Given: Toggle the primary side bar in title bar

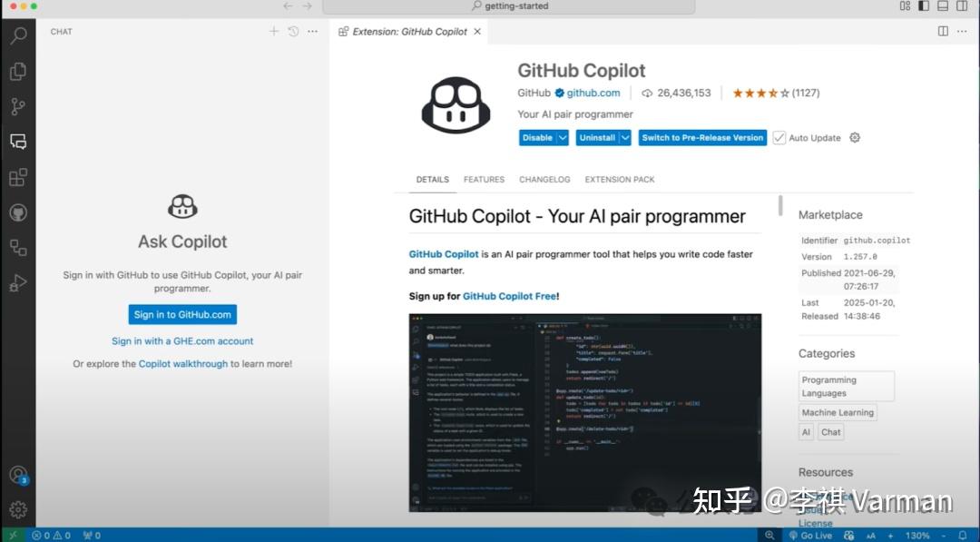Looking at the screenshot, I should coord(924,6).
